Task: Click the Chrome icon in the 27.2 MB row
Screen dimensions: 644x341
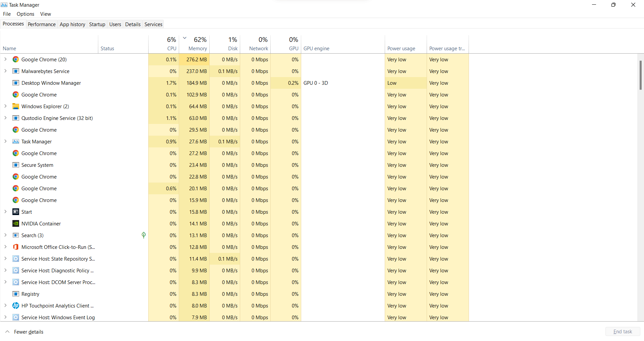Action: coord(16,153)
